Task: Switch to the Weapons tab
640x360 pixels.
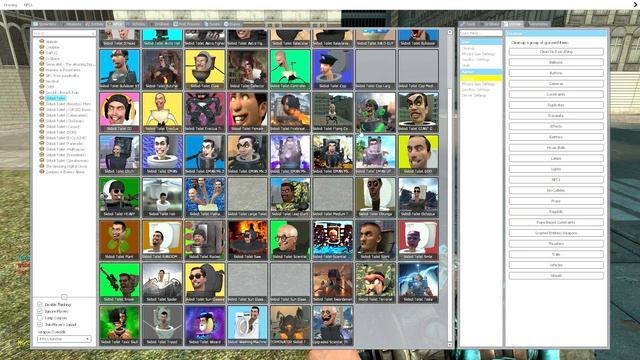Action: point(71,24)
